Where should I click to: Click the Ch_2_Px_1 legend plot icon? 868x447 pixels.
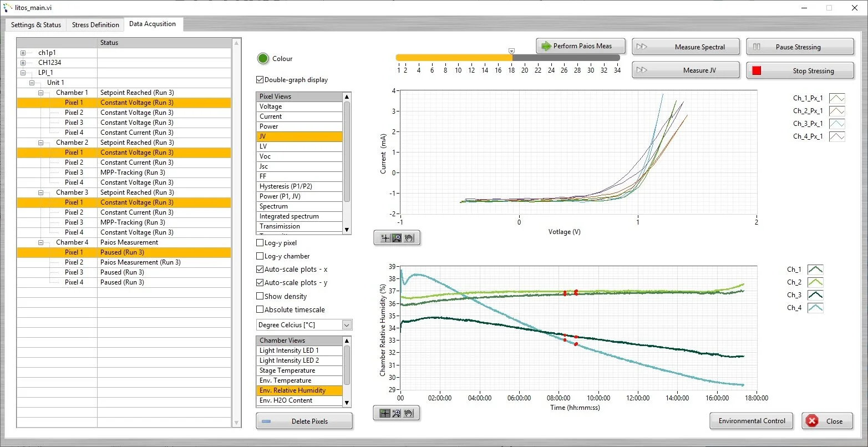[837, 111]
